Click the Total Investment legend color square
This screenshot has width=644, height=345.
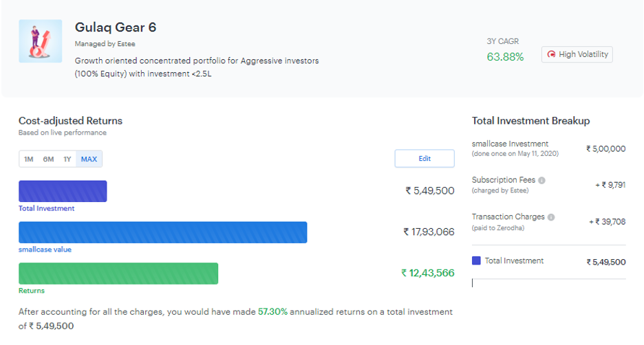point(476,260)
